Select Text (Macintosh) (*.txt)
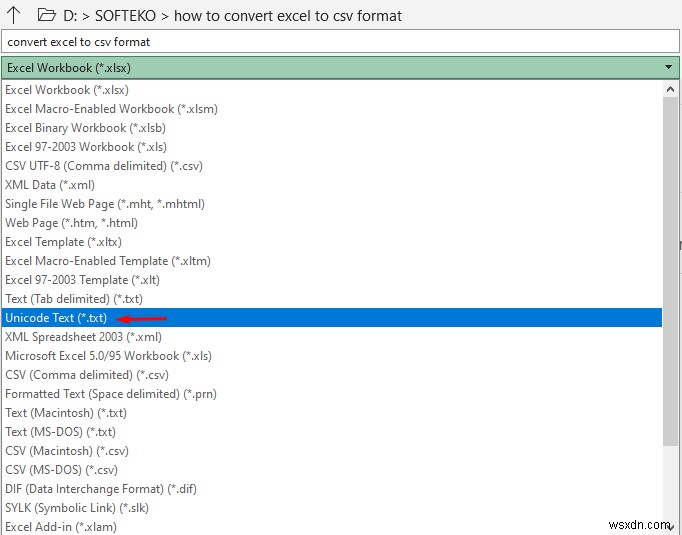682x535 pixels. [331, 413]
